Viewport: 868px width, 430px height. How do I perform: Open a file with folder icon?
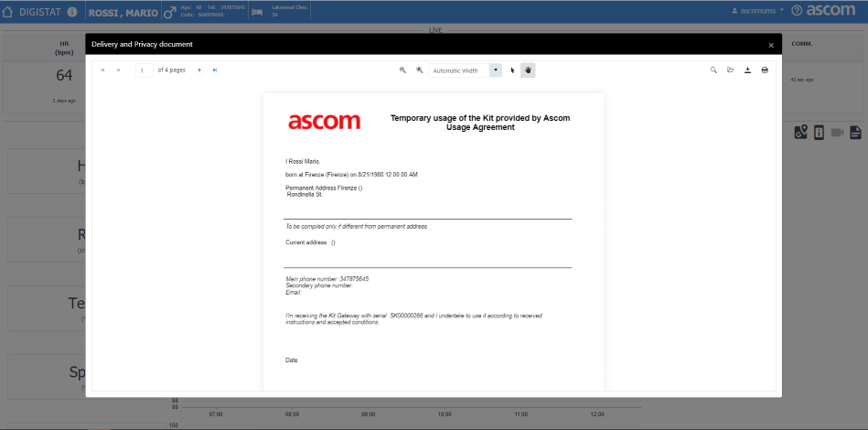point(730,70)
